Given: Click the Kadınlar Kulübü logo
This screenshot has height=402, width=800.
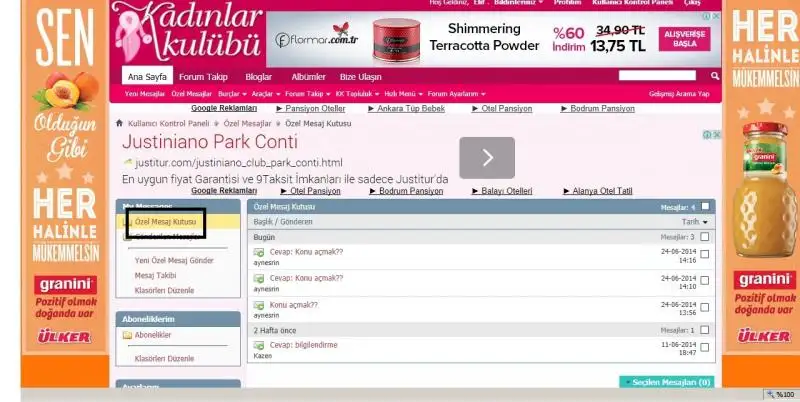Looking at the screenshot, I should click(188, 35).
